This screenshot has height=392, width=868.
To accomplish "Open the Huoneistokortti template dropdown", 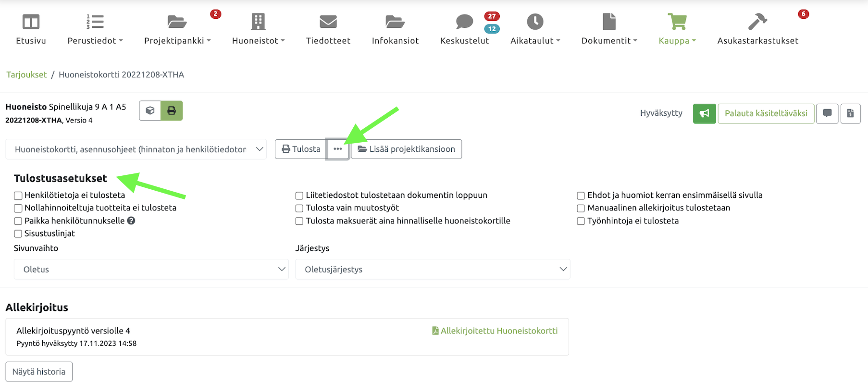I will point(136,149).
